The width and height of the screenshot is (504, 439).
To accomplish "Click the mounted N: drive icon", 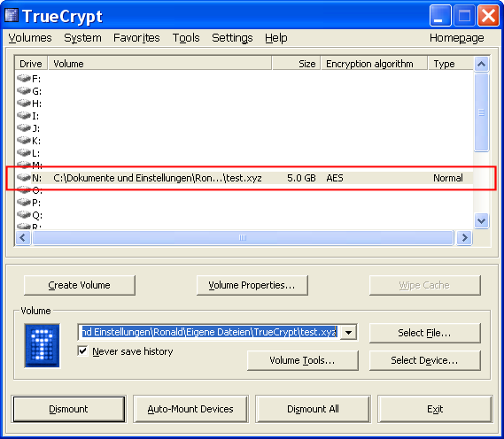I will 24,177.
